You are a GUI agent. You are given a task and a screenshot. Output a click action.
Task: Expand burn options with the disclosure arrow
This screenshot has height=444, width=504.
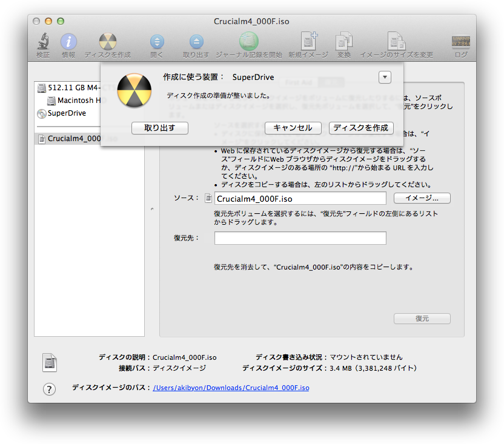tap(385, 77)
